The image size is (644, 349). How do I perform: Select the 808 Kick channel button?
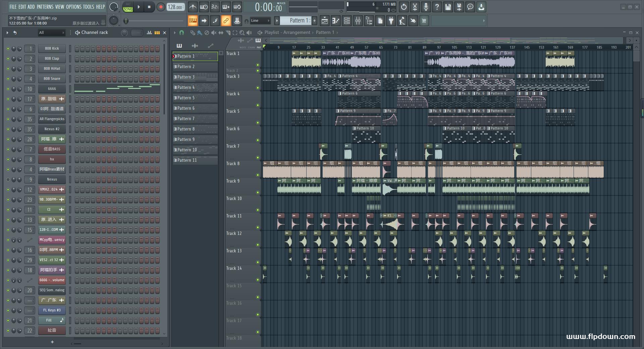[x=52, y=49]
